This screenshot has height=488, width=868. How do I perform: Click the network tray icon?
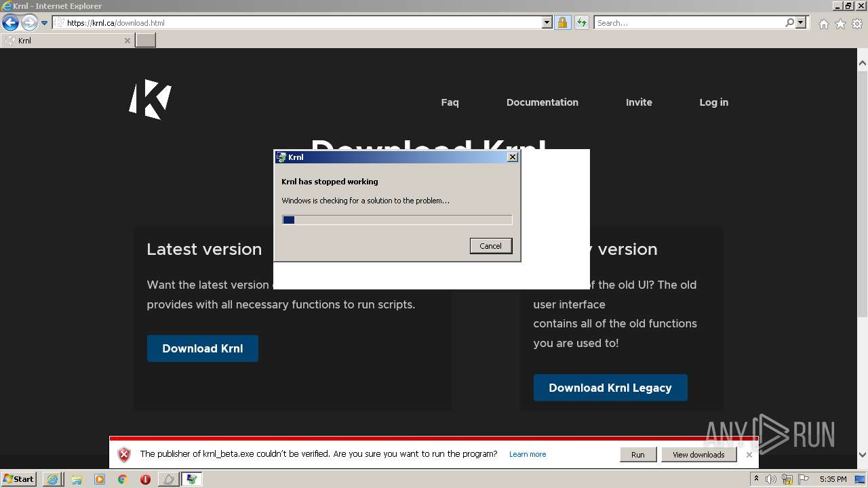tap(787, 479)
